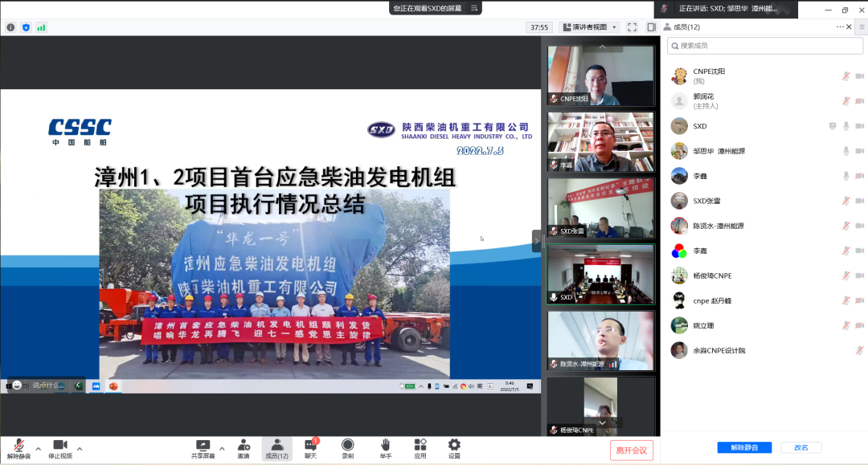Click the panel collapse handle at far right

point(862,27)
